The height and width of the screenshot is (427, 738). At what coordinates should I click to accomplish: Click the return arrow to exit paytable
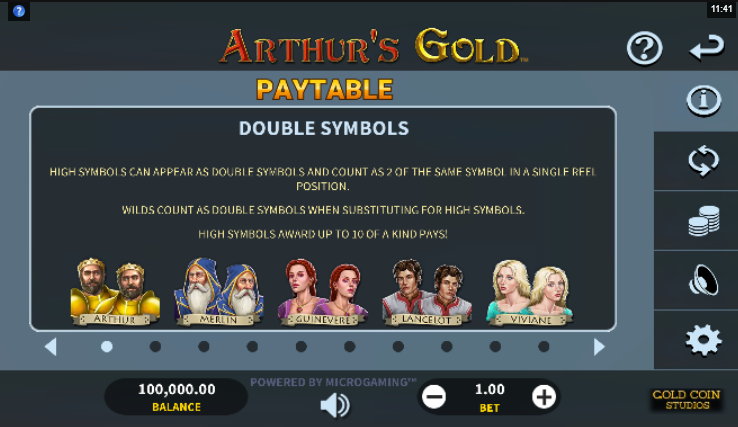pos(706,48)
